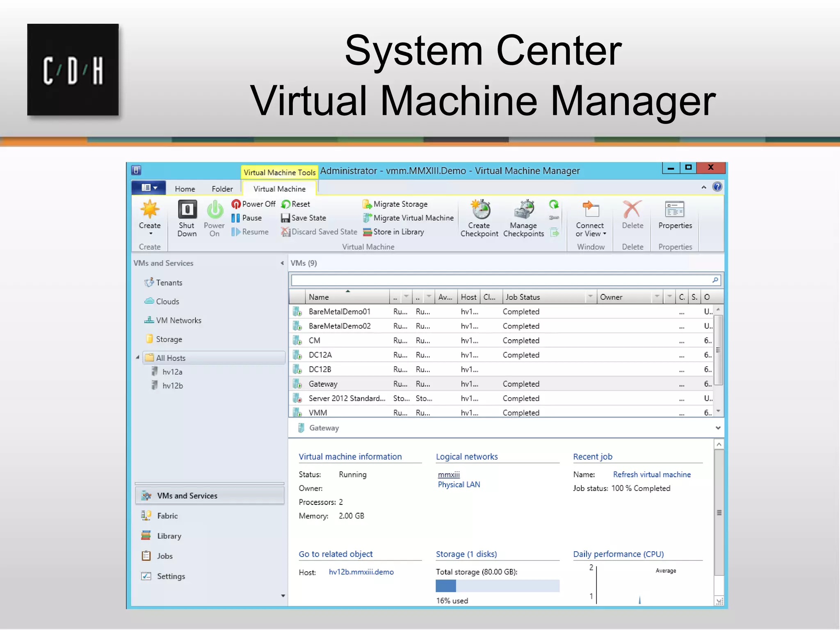The height and width of the screenshot is (630, 840).
Task: Click Migrate Storage
Action: (x=395, y=204)
